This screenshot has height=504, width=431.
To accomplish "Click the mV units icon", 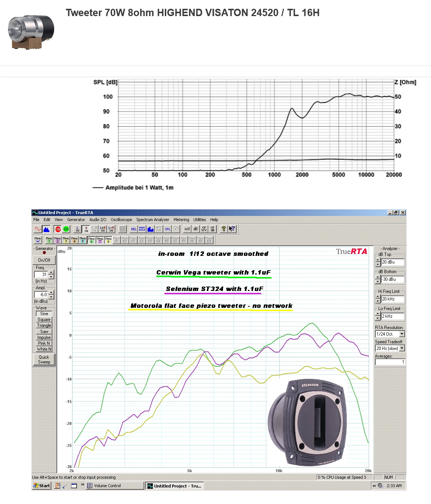I will [187, 229].
